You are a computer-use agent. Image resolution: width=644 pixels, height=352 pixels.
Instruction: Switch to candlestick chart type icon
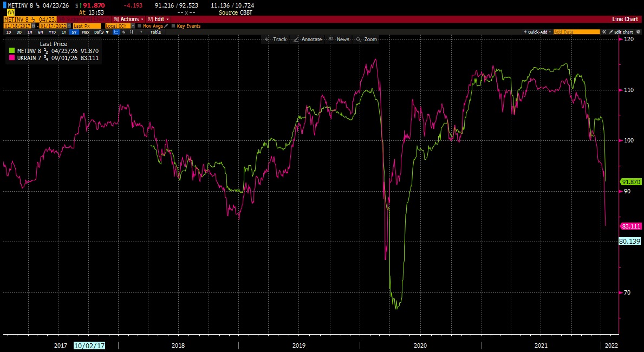[123, 32]
